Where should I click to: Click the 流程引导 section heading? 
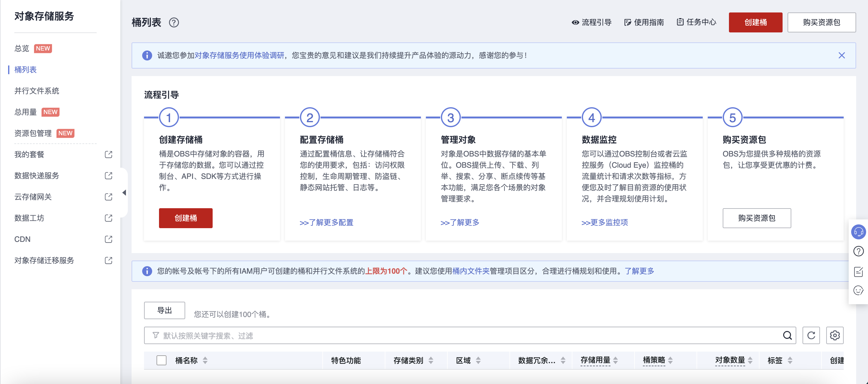[162, 95]
